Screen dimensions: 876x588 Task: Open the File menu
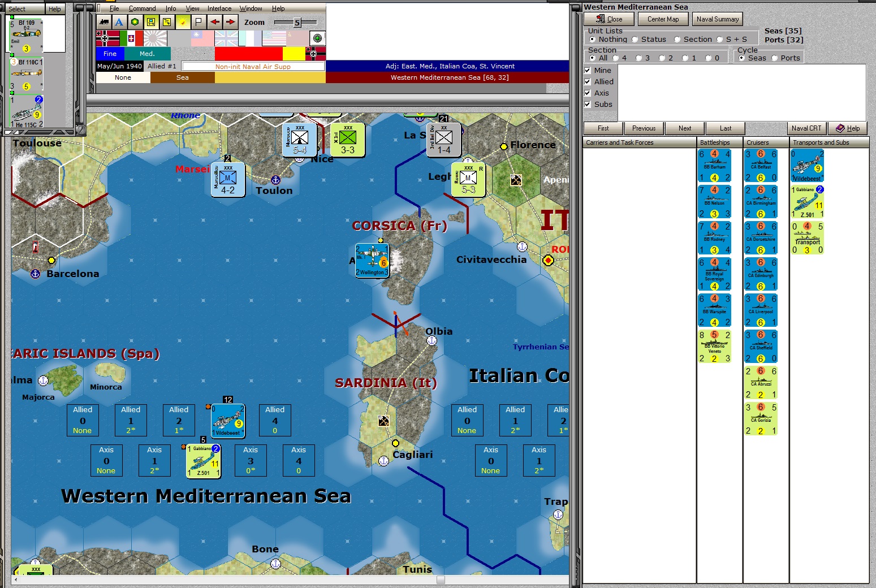114,8
